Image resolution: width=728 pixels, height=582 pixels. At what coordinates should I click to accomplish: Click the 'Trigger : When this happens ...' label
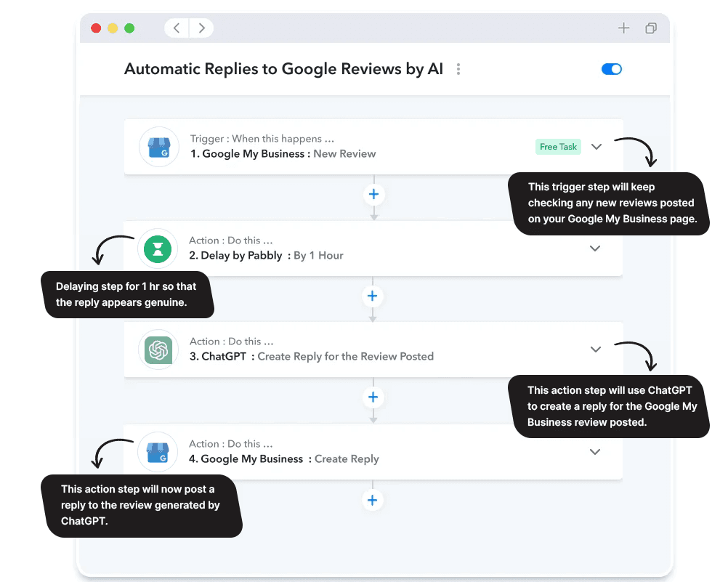pyautogui.click(x=262, y=139)
